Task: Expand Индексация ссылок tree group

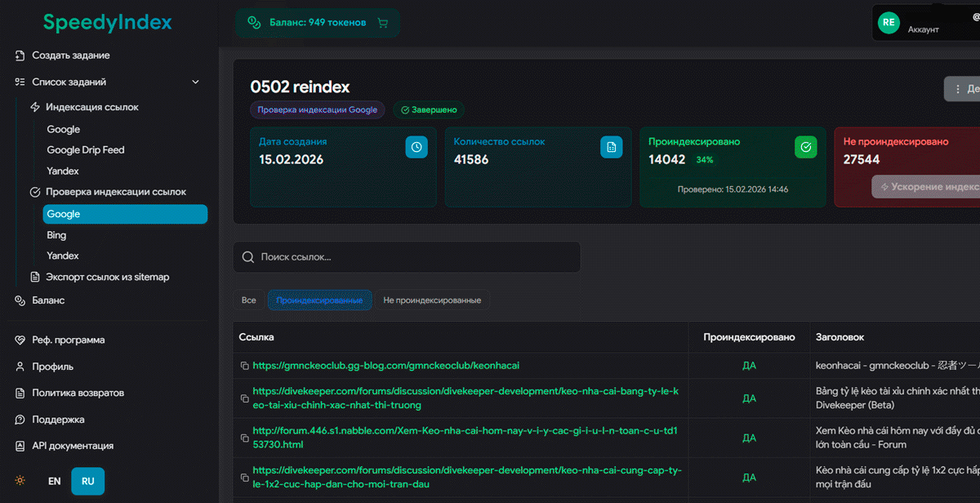Action: click(91, 107)
